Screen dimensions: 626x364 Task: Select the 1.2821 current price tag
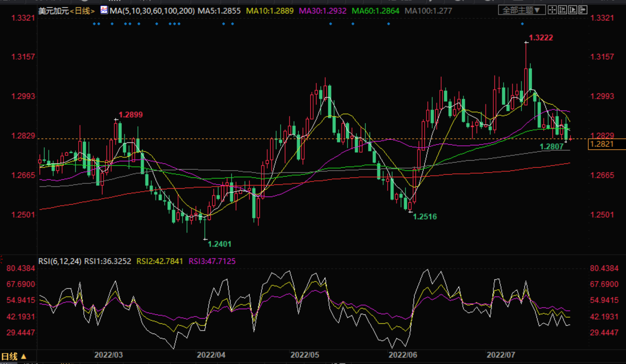pos(602,144)
